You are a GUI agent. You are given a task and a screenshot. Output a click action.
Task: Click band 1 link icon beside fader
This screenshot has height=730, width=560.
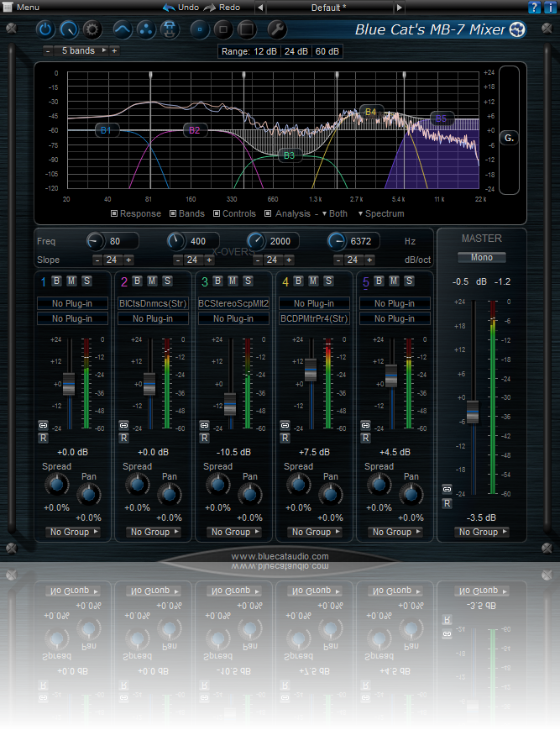(43, 425)
